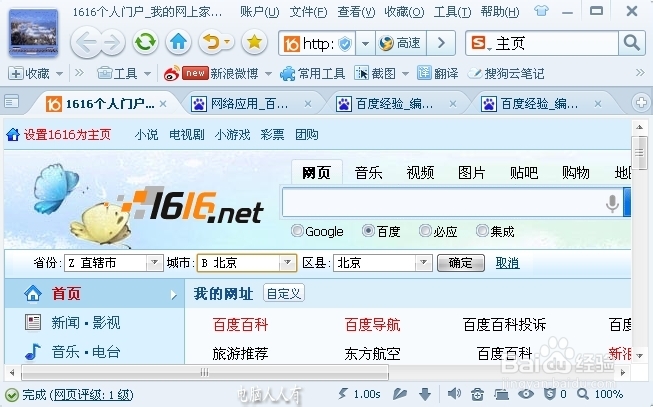Viewport: 653px width, 407px height.
Task: Refresh the page with the green reload icon
Action: click(145, 42)
